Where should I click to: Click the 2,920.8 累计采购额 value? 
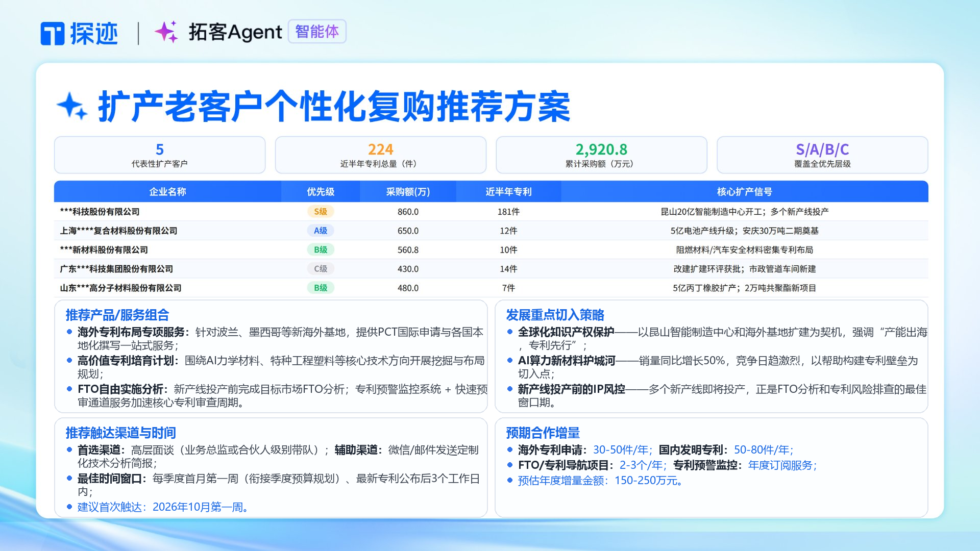coord(601,149)
